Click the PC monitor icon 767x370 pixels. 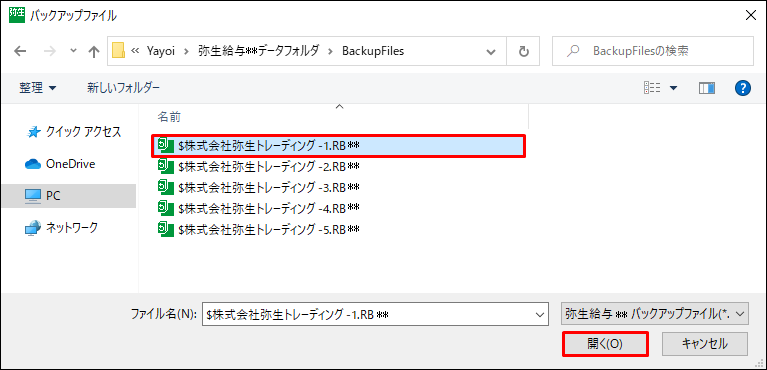point(33,196)
